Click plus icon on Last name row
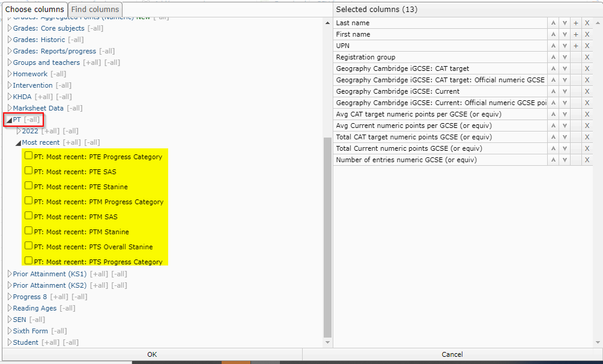This screenshot has height=364, width=603. pyautogui.click(x=576, y=23)
